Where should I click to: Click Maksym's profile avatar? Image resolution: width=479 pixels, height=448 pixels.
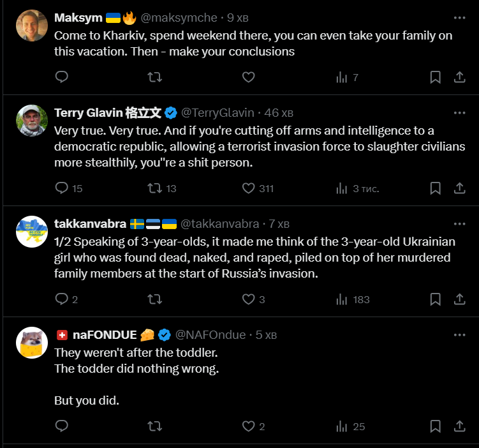coord(31,26)
